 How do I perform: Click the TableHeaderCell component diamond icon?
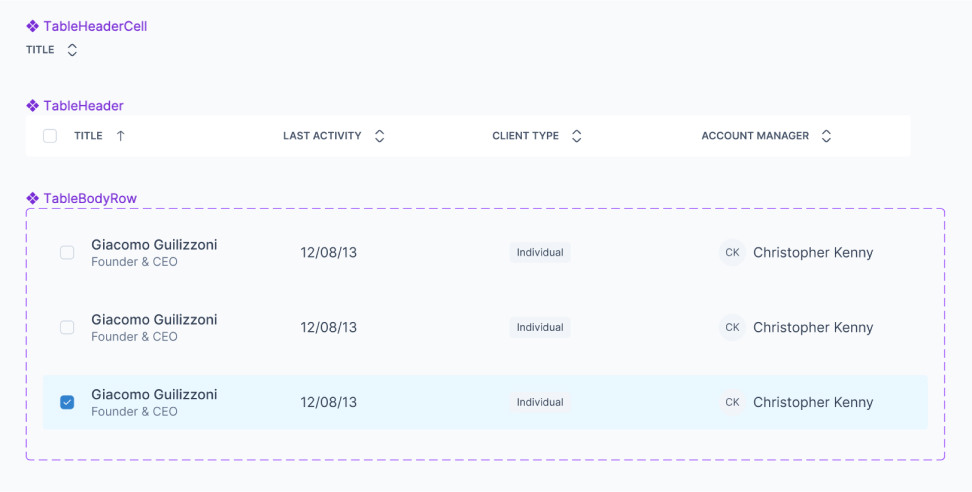point(32,26)
